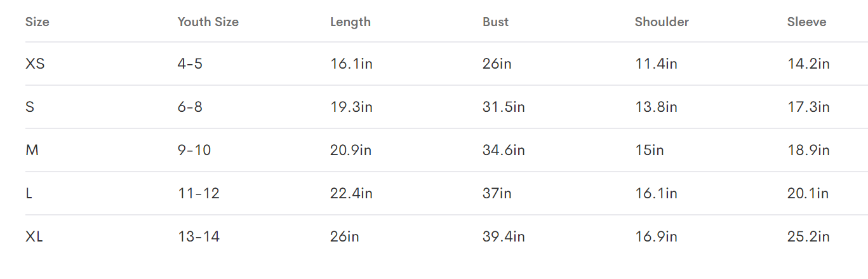Select the Shoulder column header
Viewport: 868px width, 279px height.
[x=662, y=22]
